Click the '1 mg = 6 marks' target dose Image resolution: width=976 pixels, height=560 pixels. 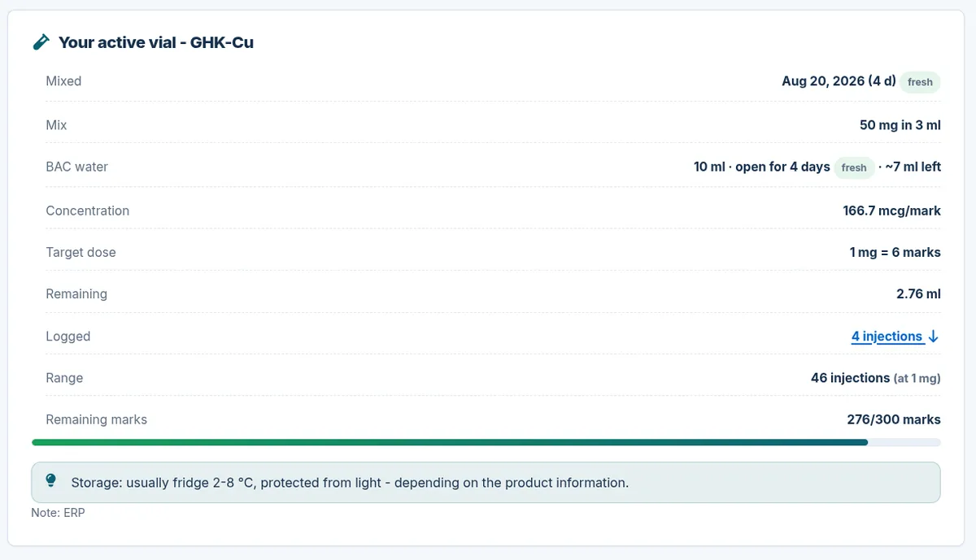[895, 252]
